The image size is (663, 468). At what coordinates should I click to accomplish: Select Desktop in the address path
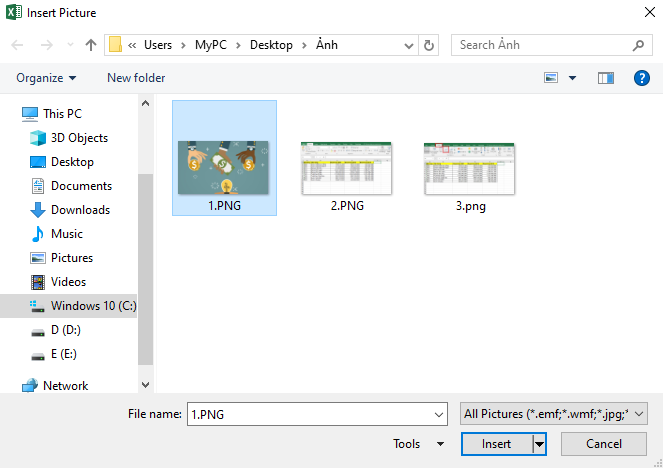271,45
